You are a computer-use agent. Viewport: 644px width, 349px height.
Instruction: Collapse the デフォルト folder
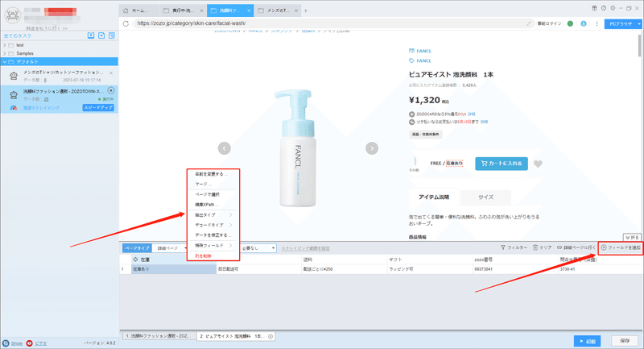coord(5,62)
